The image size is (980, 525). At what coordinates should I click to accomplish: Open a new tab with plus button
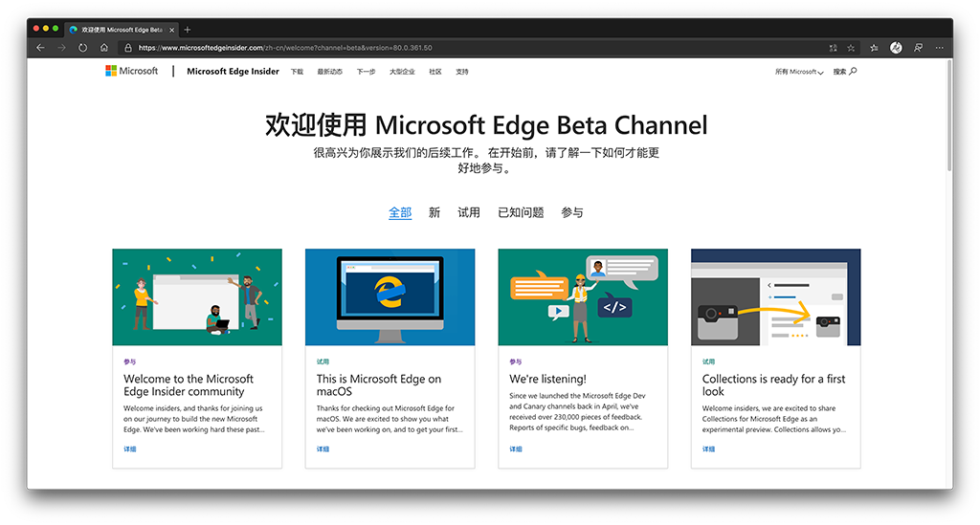click(187, 30)
